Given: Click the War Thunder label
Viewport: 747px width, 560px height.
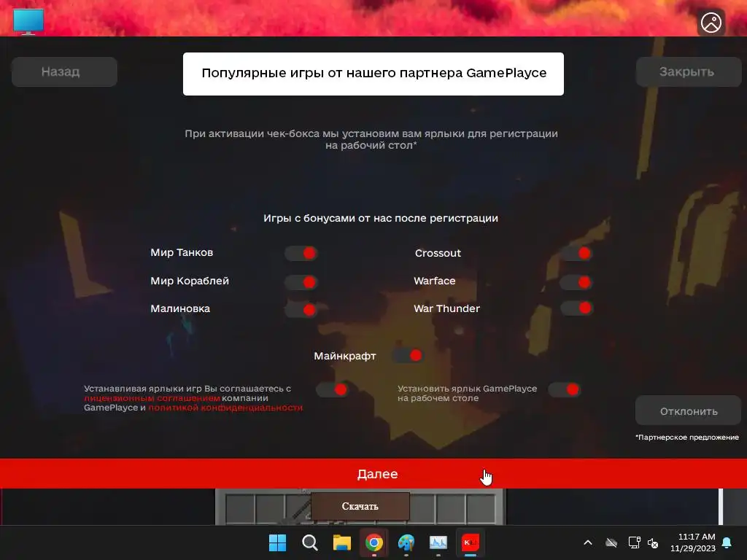Looking at the screenshot, I should coord(446,308).
